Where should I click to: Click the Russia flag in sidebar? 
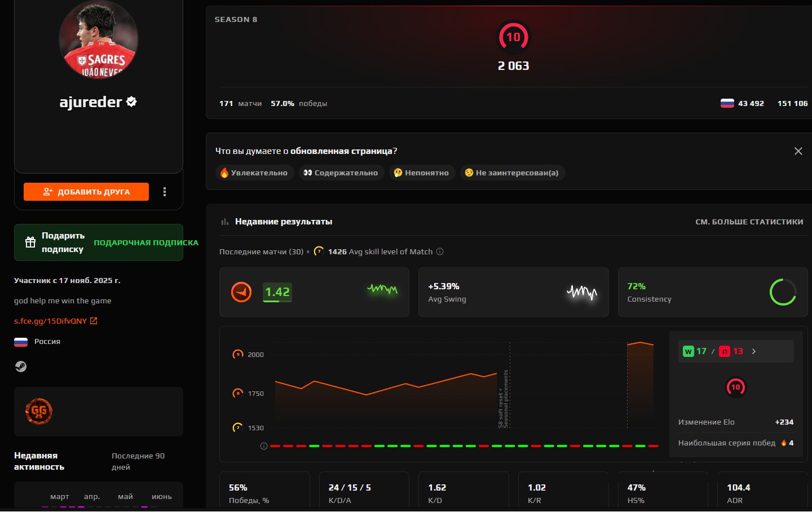pyautogui.click(x=21, y=342)
